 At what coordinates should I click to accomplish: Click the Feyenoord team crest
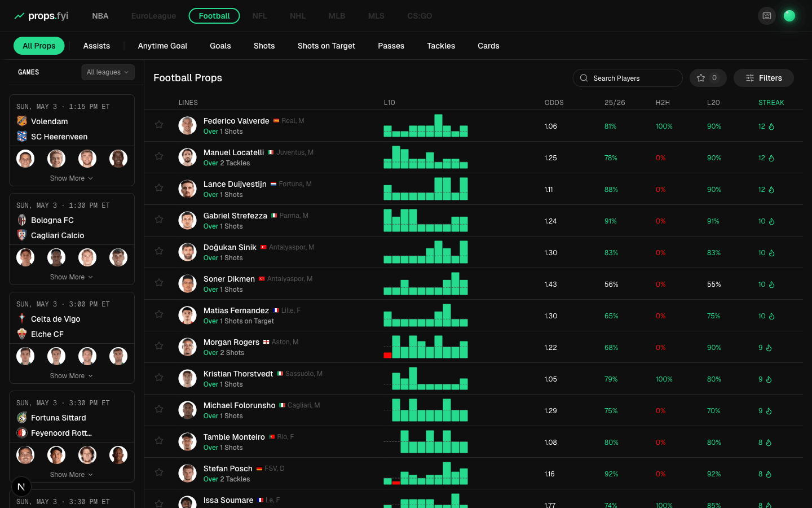[x=22, y=433]
